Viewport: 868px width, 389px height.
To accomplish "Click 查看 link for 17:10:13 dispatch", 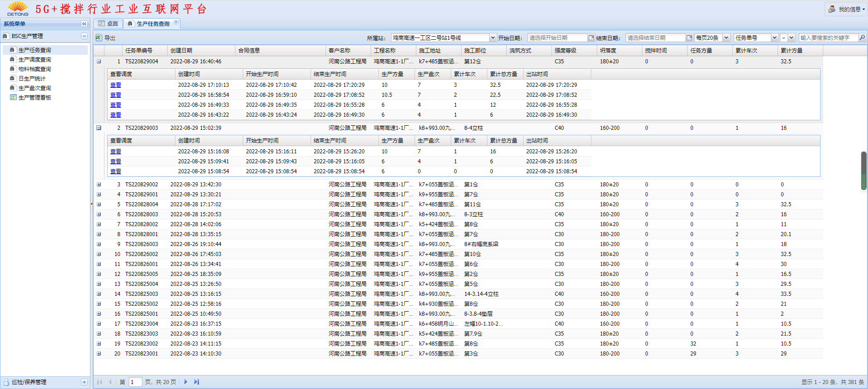I will 116,85.
